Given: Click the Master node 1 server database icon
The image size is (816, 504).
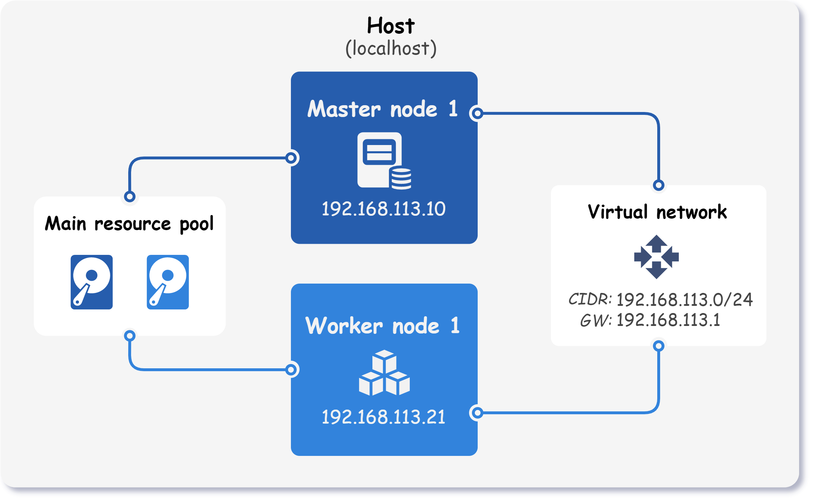Looking at the screenshot, I should pyautogui.click(x=384, y=161).
